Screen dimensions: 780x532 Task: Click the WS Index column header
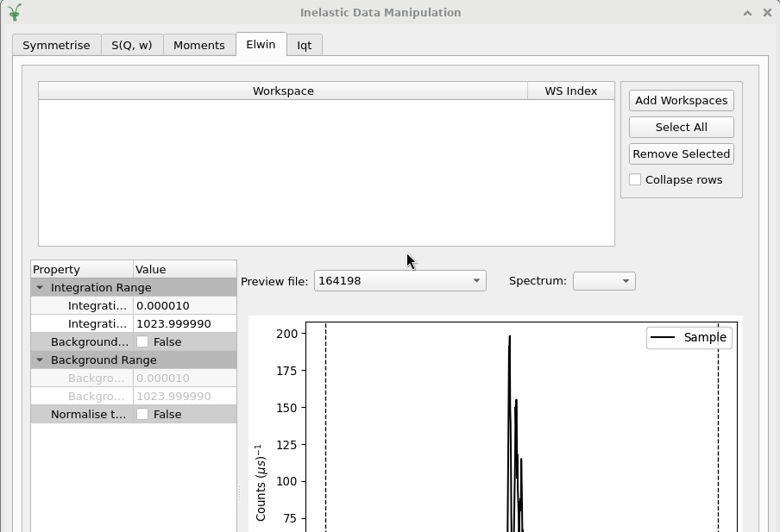coord(570,91)
